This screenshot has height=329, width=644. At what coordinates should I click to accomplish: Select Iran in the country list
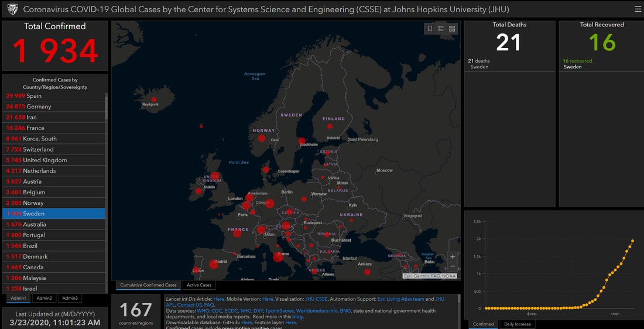[54, 118]
